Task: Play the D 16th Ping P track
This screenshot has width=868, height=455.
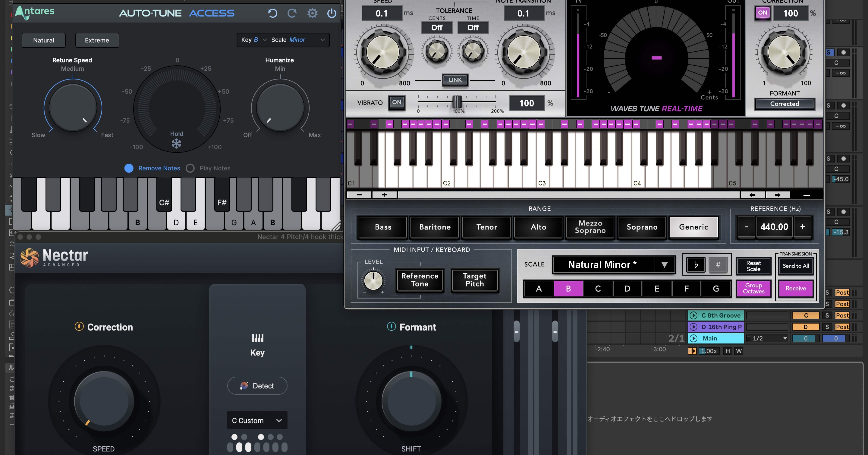Action: pos(693,327)
